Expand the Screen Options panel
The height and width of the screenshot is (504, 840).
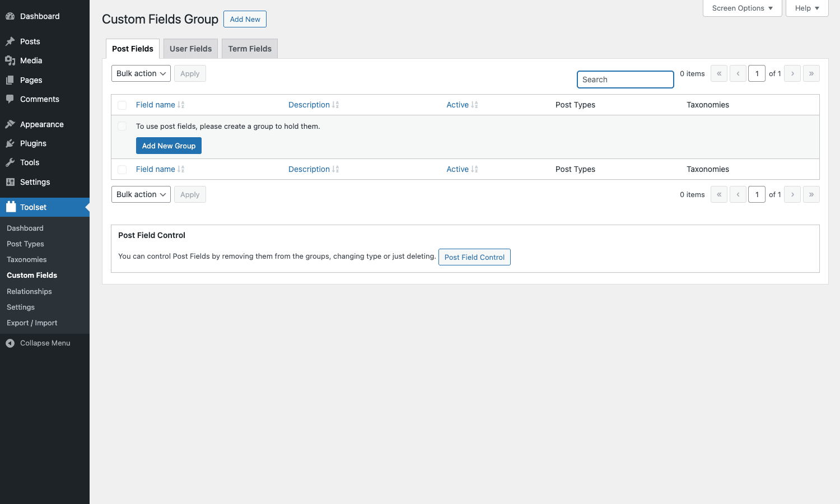tap(742, 8)
